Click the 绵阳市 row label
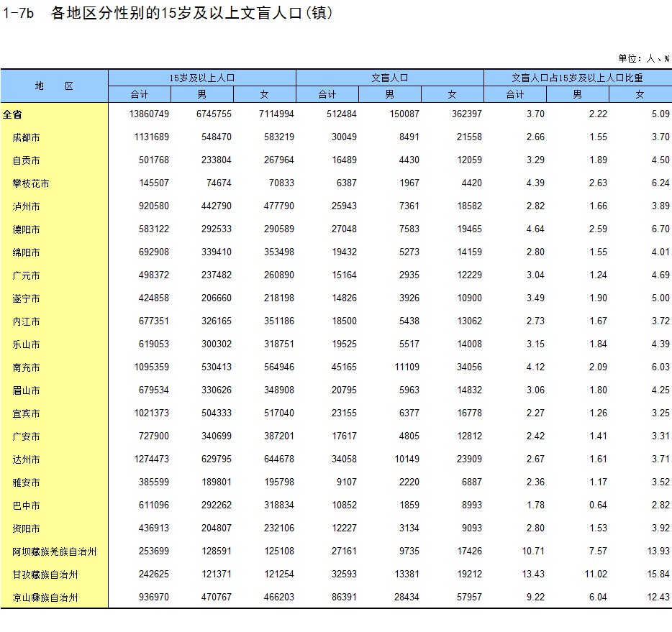Image resolution: width=672 pixels, height=632 pixels. coord(26,252)
